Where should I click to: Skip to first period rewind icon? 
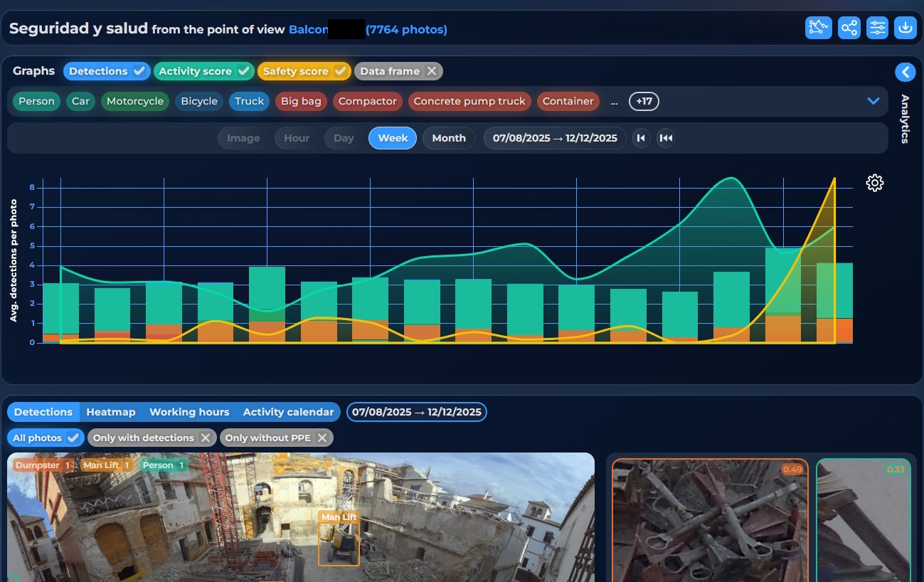[666, 138]
